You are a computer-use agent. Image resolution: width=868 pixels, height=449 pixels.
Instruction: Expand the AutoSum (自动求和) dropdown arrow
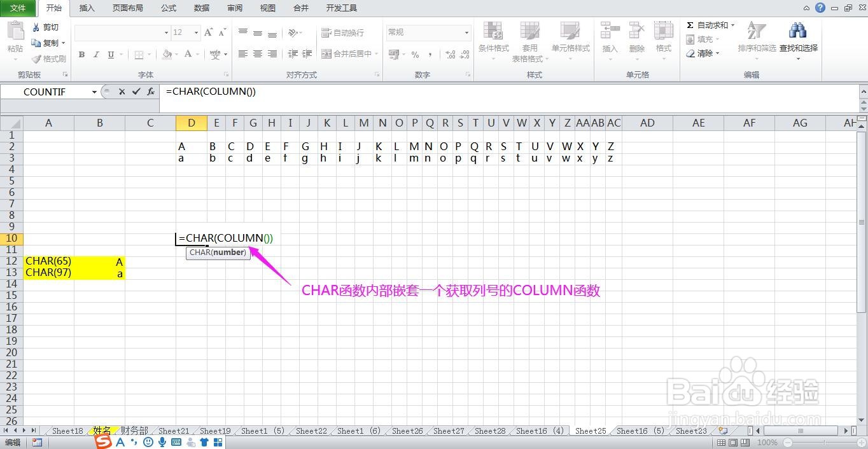click(732, 25)
